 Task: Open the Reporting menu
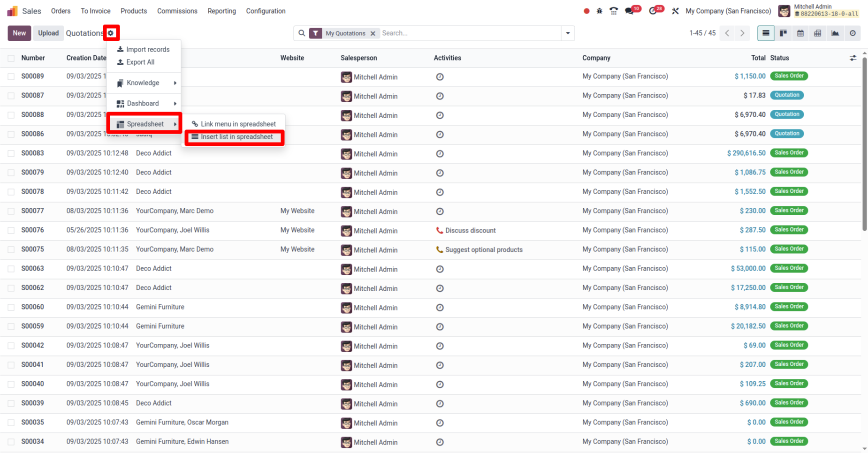pyautogui.click(x=221, y=11)
